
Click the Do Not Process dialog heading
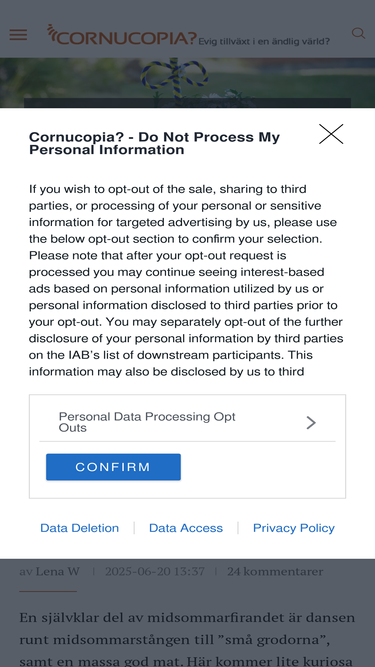(x=154, y=143)
